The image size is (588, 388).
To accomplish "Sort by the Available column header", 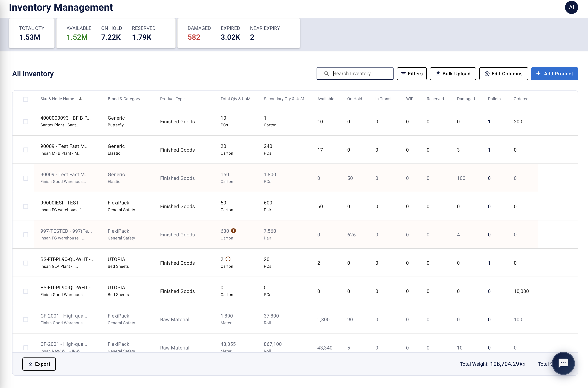I will tap(326, 99).
